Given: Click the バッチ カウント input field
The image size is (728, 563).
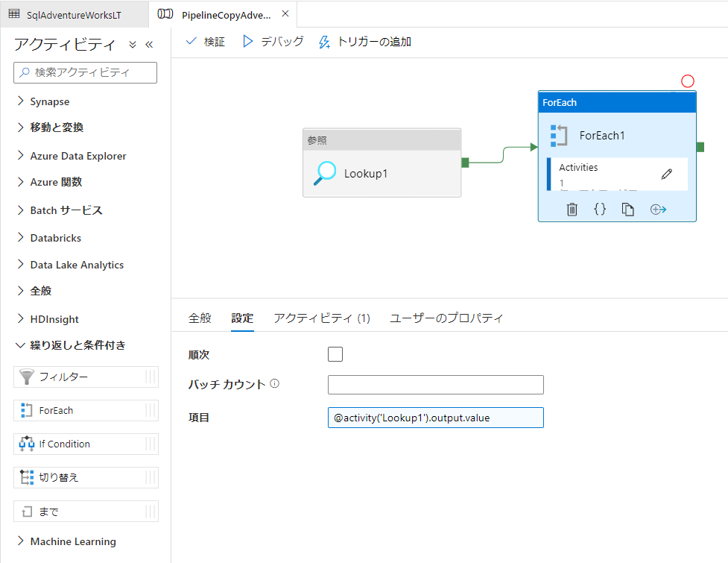Looking at the screenshot, I should click(x=435, y=385).
